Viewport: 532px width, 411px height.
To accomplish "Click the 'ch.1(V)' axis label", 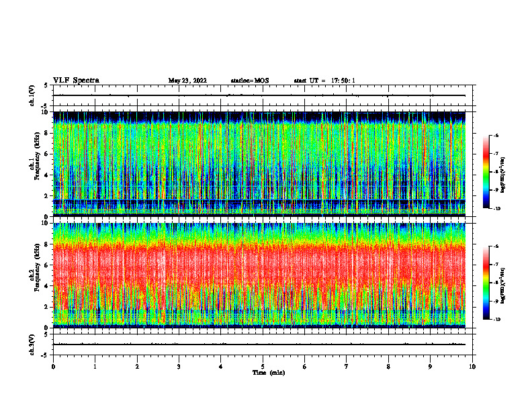I will (32, 95).
